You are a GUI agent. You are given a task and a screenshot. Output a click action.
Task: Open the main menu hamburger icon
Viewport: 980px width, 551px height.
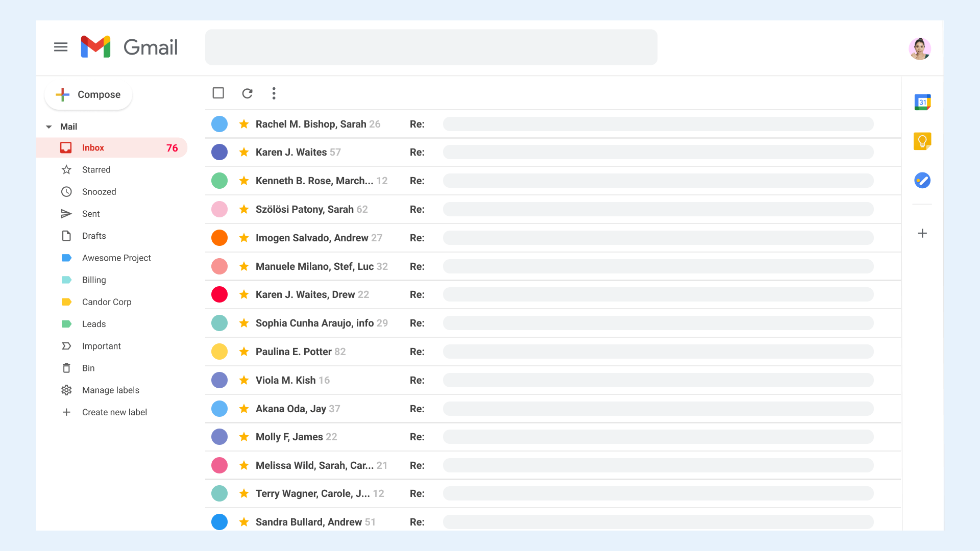point(61,47)
